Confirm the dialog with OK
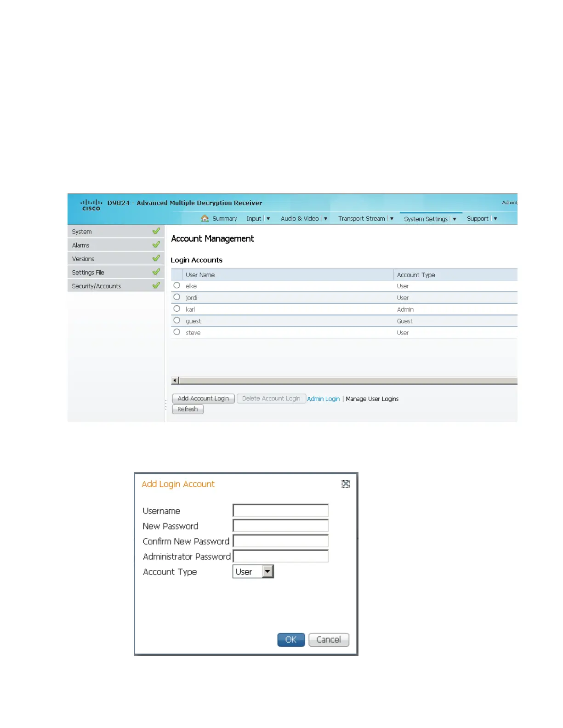 (291, 640)
